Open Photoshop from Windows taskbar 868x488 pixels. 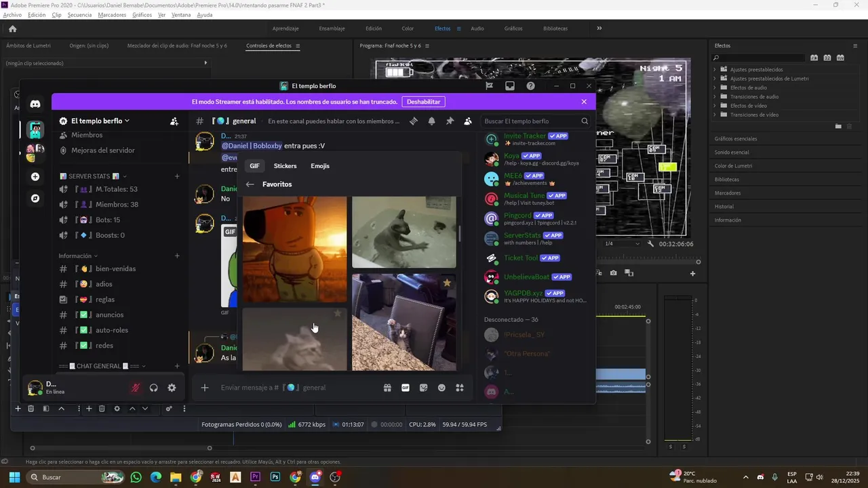(x=275, y=477)
